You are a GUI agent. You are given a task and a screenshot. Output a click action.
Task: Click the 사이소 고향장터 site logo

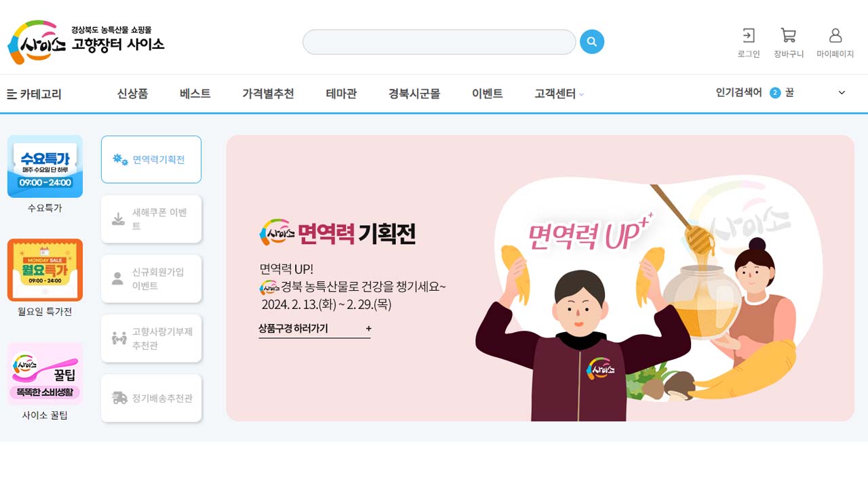click(x=86, y=43)
